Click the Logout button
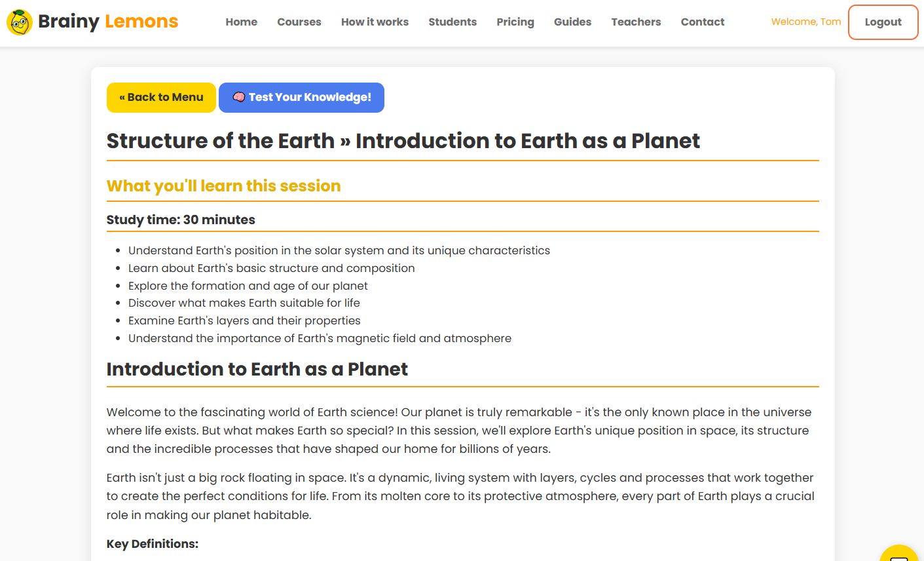 (x=883, y=22)
